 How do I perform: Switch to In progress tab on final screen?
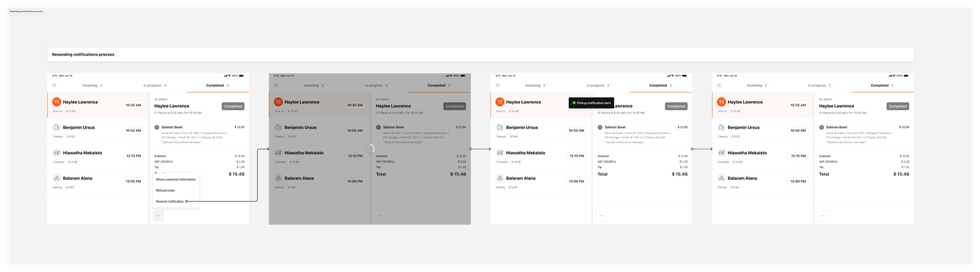pyautogui.click(x=820, y=86)
